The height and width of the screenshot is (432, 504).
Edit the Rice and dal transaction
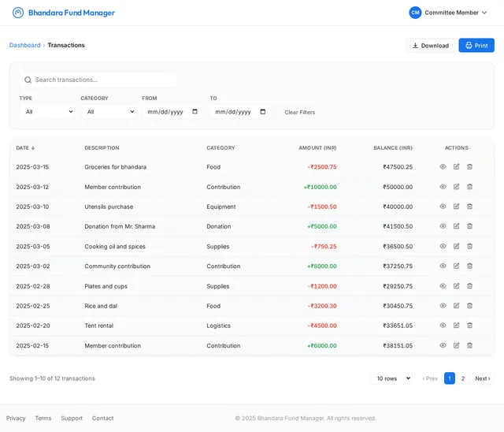[x=456, y=306]
